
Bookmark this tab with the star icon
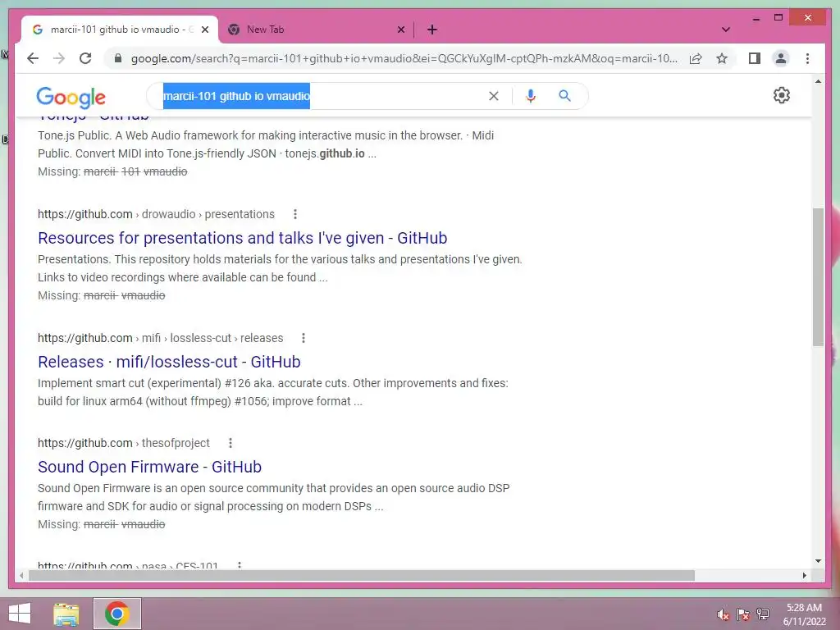722,58
